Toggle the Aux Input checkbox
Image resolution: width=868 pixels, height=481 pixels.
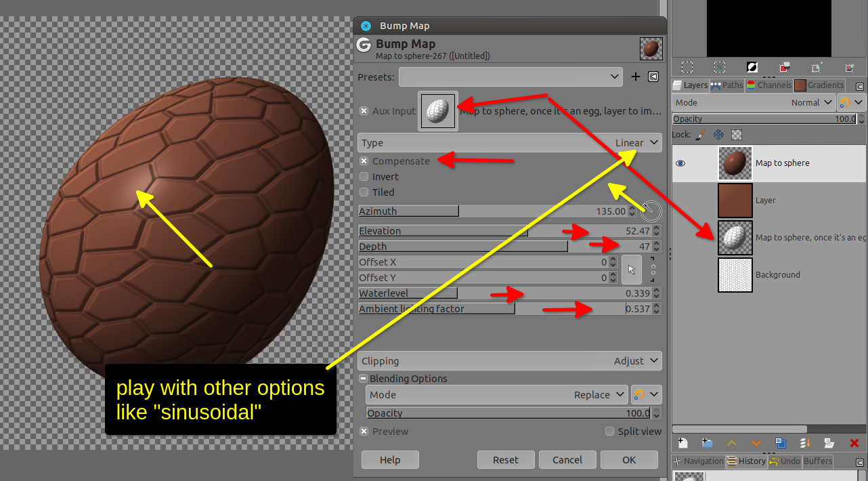click(x=364, y=110)
